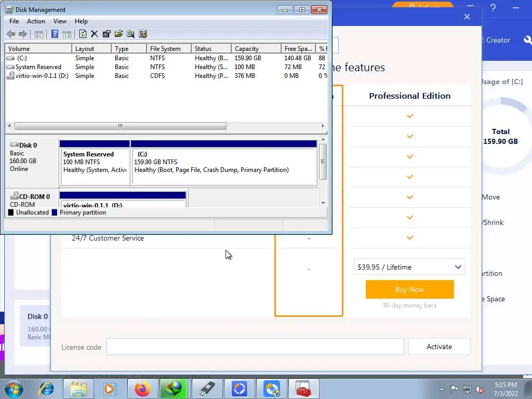Image resolution: width=532 pixels, height=399 pixels.
Task: Open the network tray icon
Action: 467,389
